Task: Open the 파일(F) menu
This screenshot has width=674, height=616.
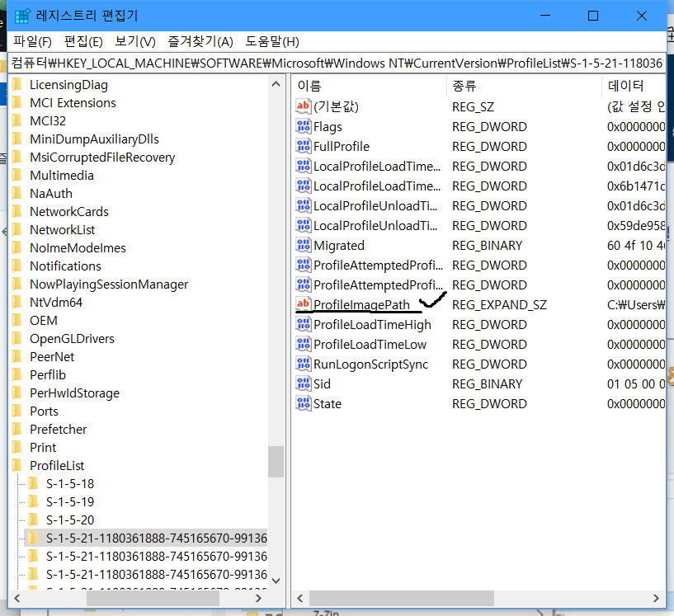Action: tap(32, 42)
